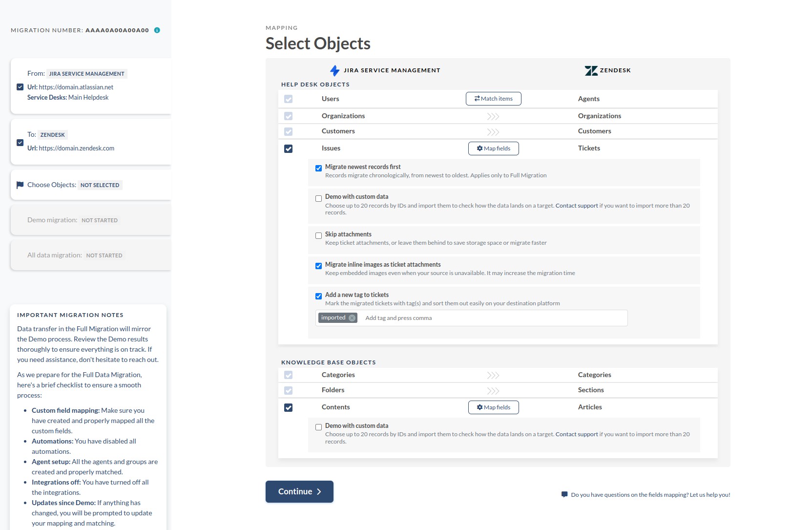Viewport: 812px width, 530px height.
Task: Click the 'Articles' target label
Action: 590,407
